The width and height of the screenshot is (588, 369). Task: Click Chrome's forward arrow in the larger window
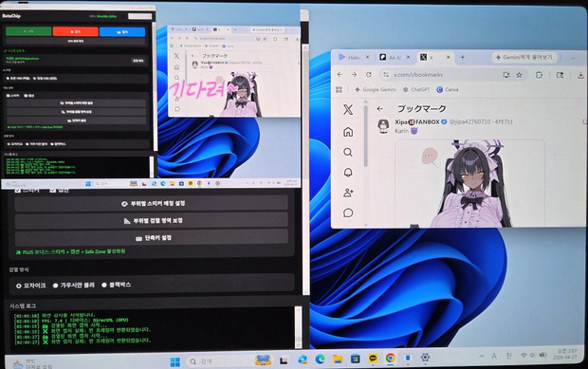pos(354,75)
